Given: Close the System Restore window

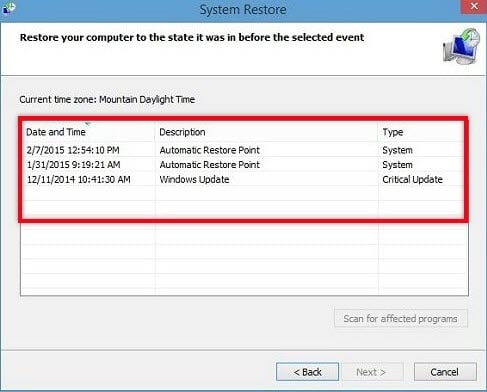Looking at the screenshot, I should (474, 6).
